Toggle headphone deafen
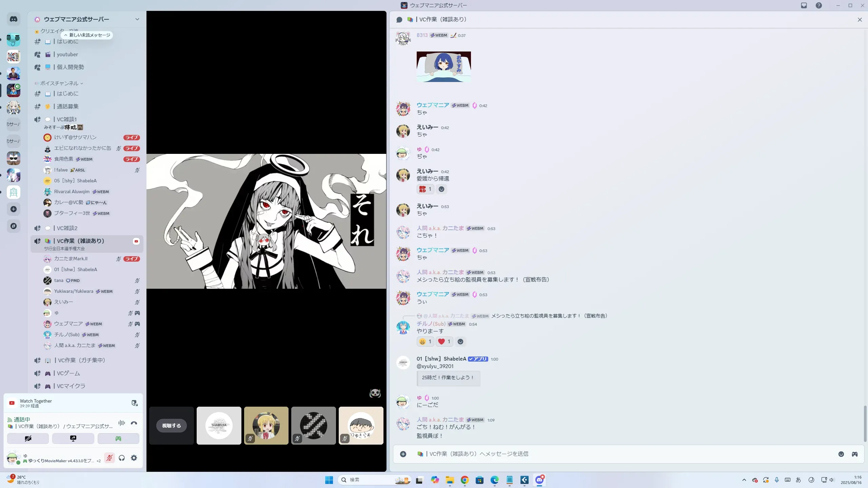This screenshot has height=488, width=868. (x=122, y=458)
